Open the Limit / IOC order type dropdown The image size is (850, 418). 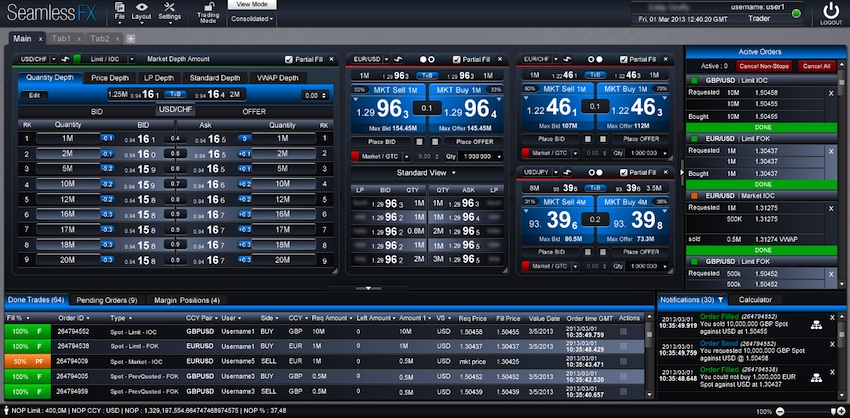pos(106,59)
